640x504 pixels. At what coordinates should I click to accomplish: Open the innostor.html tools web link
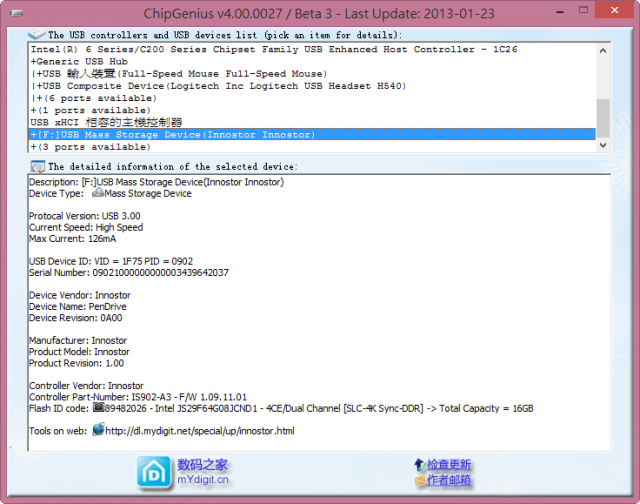click(x=200, y=431)
